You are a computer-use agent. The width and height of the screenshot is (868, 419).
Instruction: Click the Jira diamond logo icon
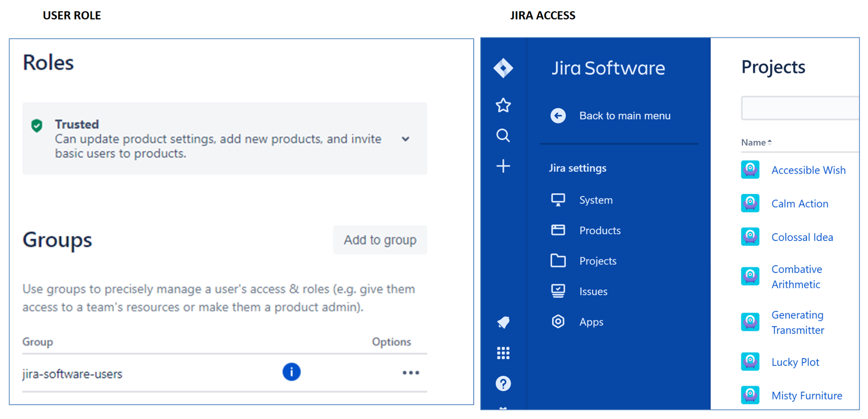[503, 68]
